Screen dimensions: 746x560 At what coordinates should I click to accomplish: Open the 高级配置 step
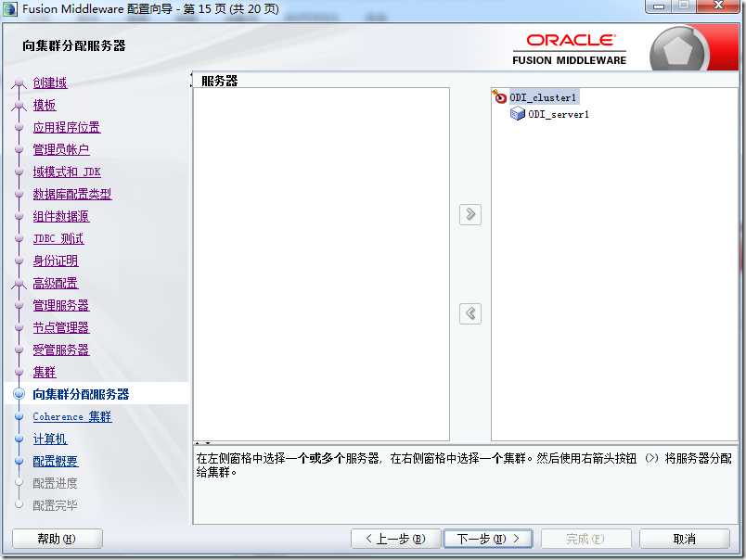55,284
